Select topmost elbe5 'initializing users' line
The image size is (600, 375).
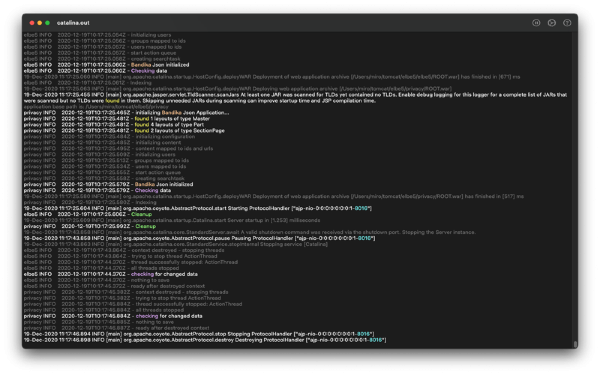(x=98, y=35)
